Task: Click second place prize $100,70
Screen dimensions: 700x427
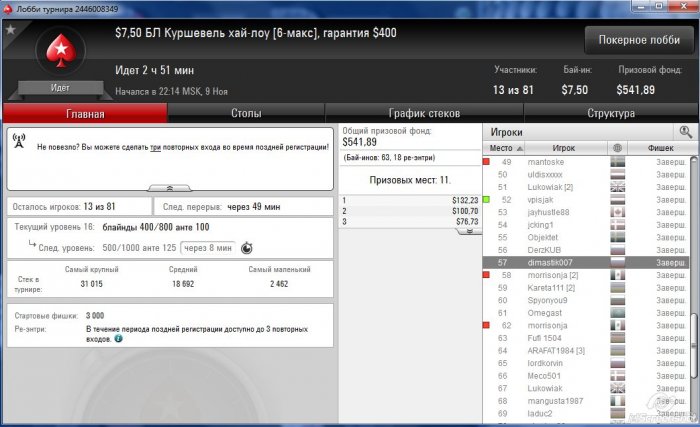Action: 465,211
